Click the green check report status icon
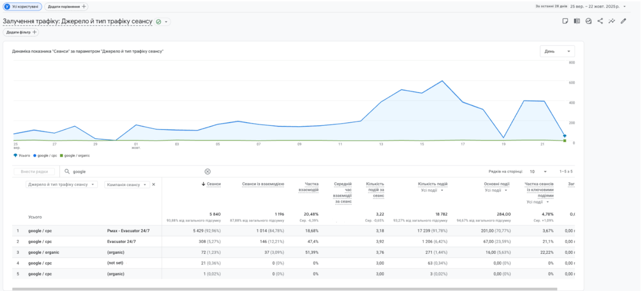This screenshot has width=644, height=291. 158,22
